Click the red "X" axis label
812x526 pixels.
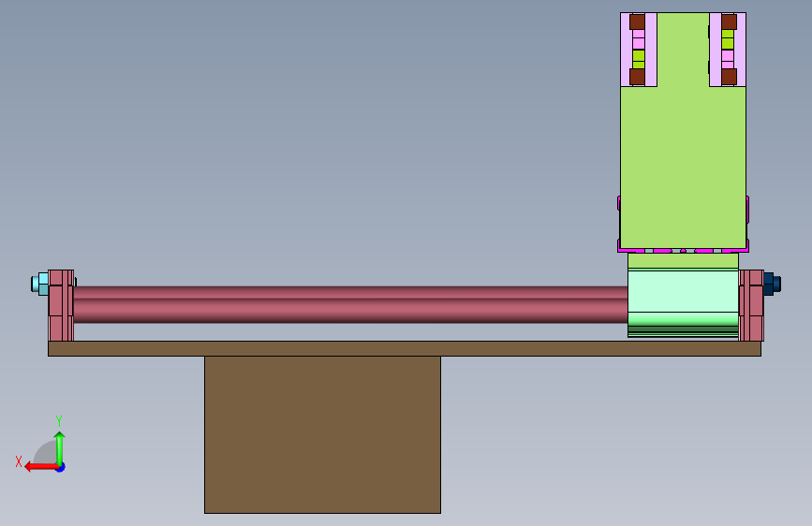coord(19,461)
